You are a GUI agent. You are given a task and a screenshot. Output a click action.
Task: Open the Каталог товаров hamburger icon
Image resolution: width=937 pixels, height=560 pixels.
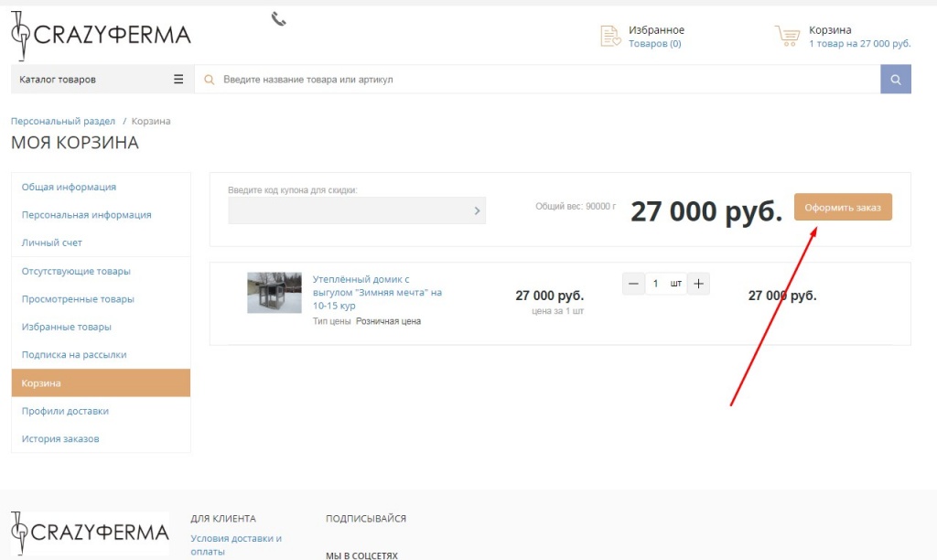178,79
